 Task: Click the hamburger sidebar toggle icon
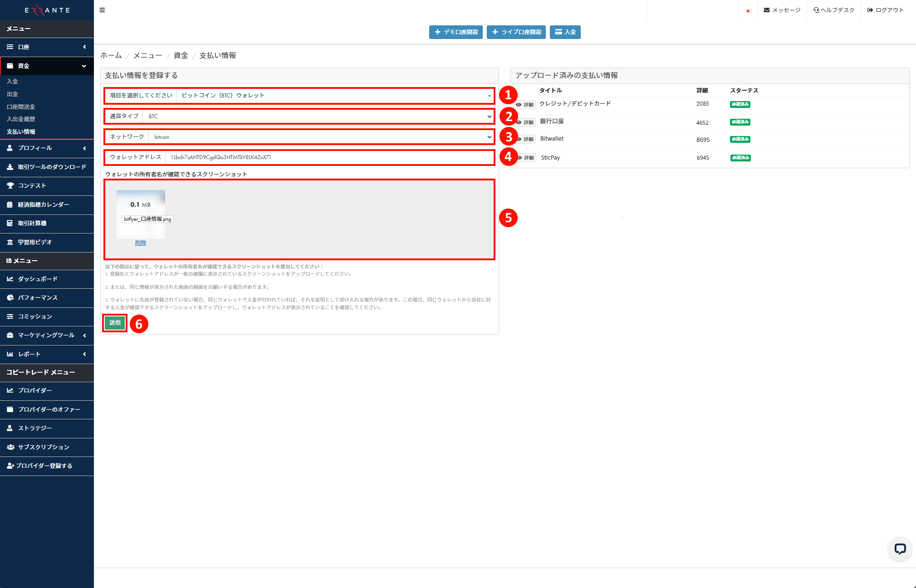[102, 10]
